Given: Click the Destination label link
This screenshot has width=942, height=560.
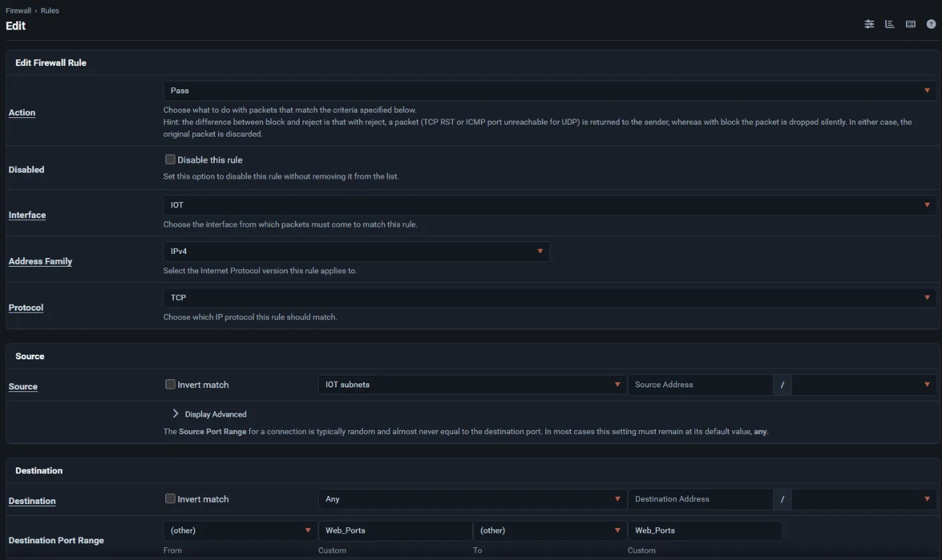Looking at the screenshot, I should pyautogui.click(x=32, y=501).
